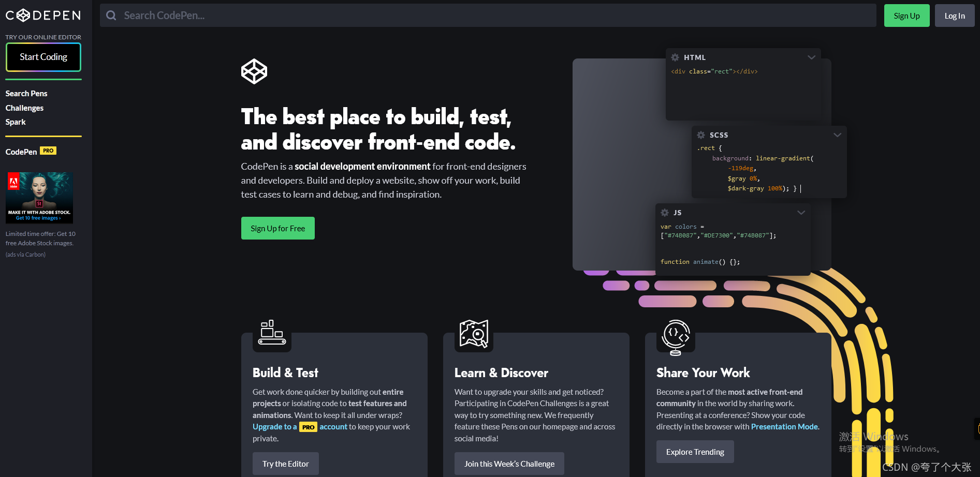This screenshot has width=980, height=477.
Task: Click the HTML panel title
Action: [695, 57]
